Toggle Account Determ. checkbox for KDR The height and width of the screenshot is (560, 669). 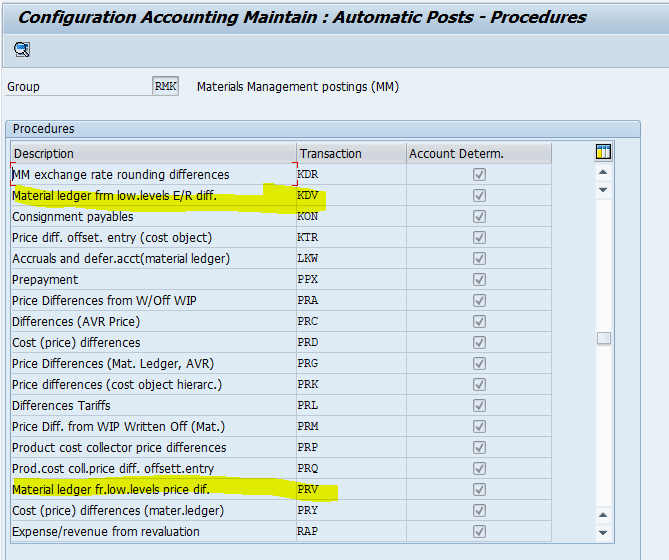479,175
